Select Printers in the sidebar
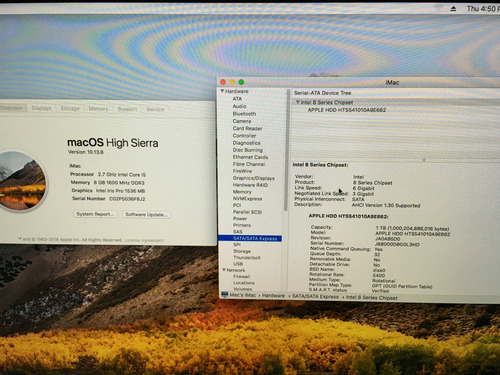The width and height of the screenshot is (500, 375). click(242, 225)
